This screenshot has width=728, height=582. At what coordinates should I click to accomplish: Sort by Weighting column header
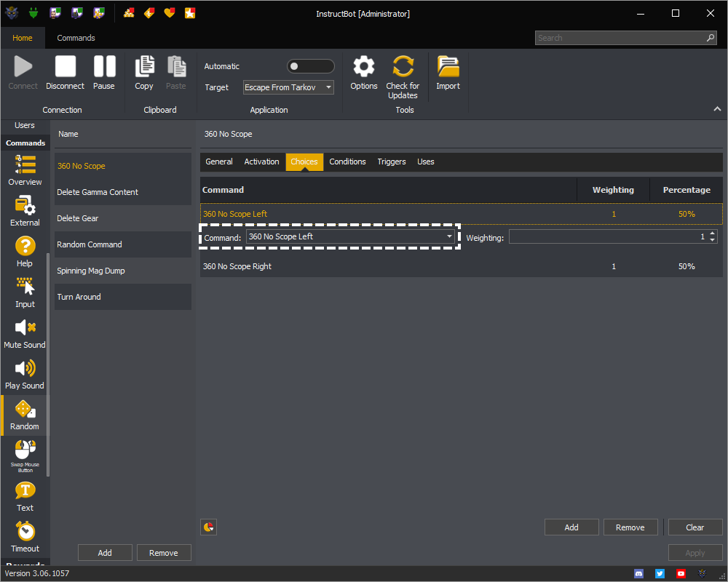tap(613, 190)
